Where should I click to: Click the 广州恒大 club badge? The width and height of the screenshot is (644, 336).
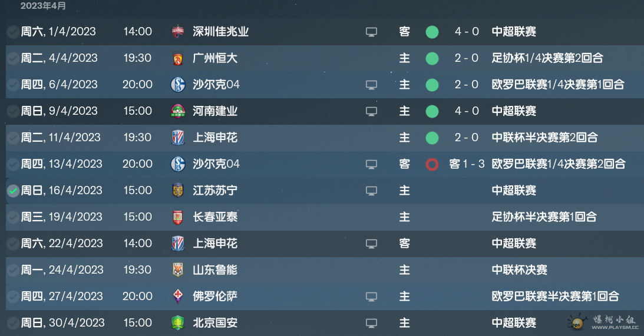(178, 58)
